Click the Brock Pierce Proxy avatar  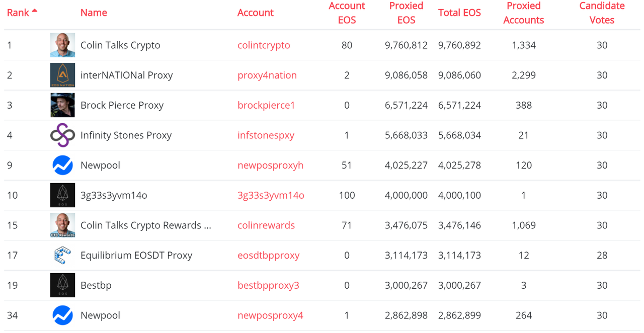[62, 105]
